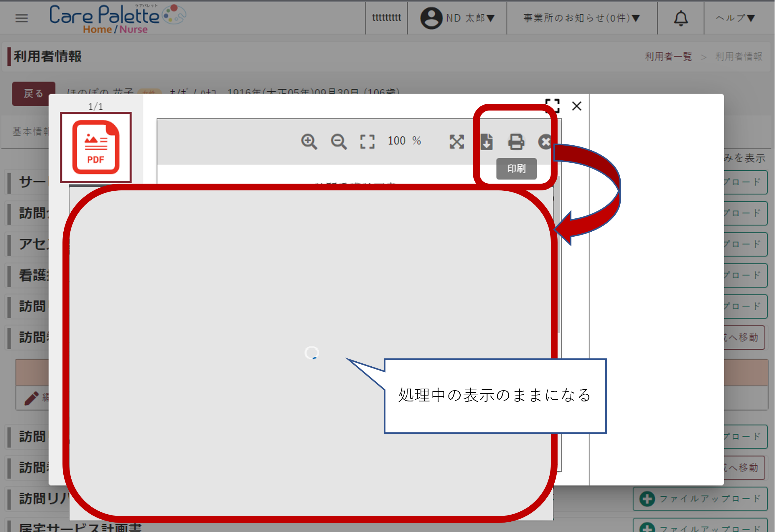The height and width of the screenshot is (532, 778).
Task: Click the 利用者情報 page title
Action: click(47, 57)
